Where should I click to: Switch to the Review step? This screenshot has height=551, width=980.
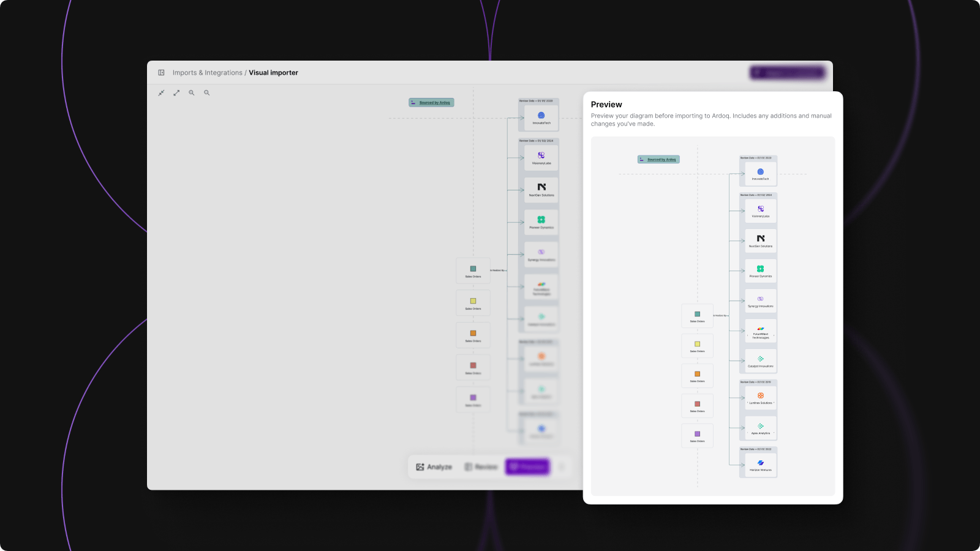(481, 467)
